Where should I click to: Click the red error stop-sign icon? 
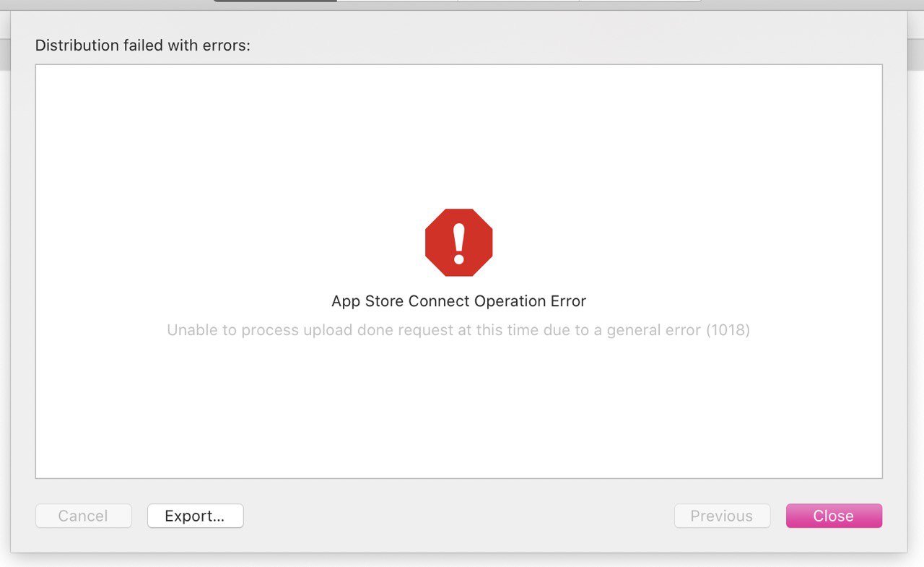[458, 243]
